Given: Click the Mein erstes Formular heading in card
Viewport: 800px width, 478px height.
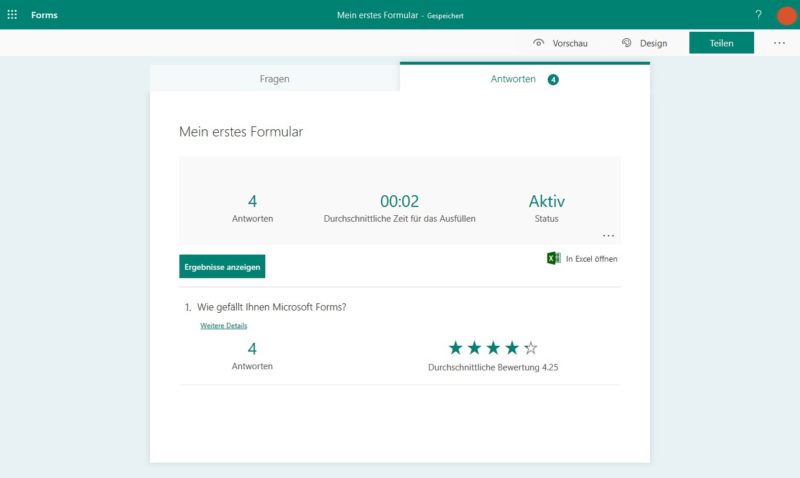Looking at the screenshot, I should tap(241, 132).
